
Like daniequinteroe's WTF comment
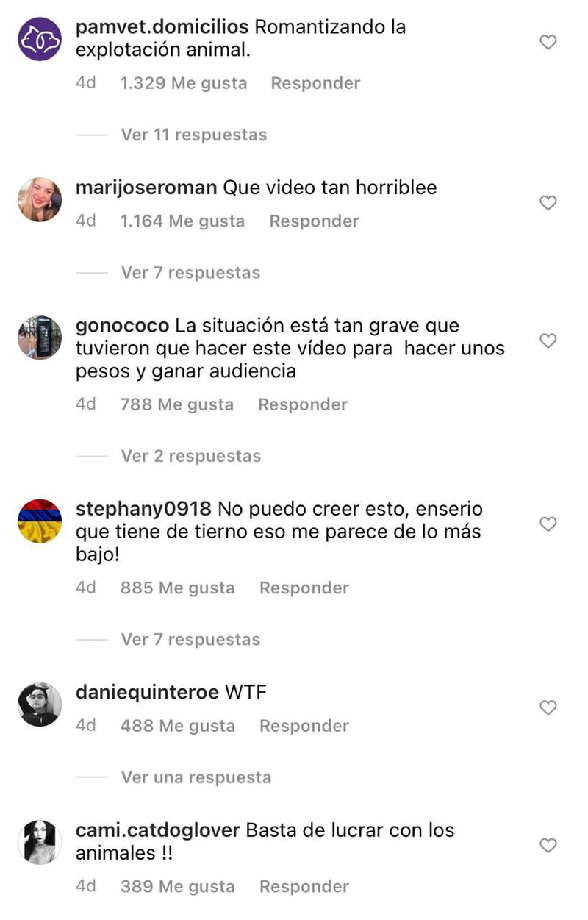[x=548, y=707]
